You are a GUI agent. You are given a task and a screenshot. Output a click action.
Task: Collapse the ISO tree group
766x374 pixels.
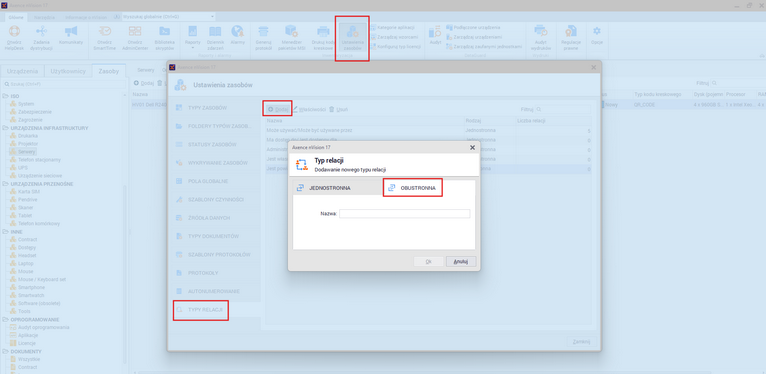point(5,96)
